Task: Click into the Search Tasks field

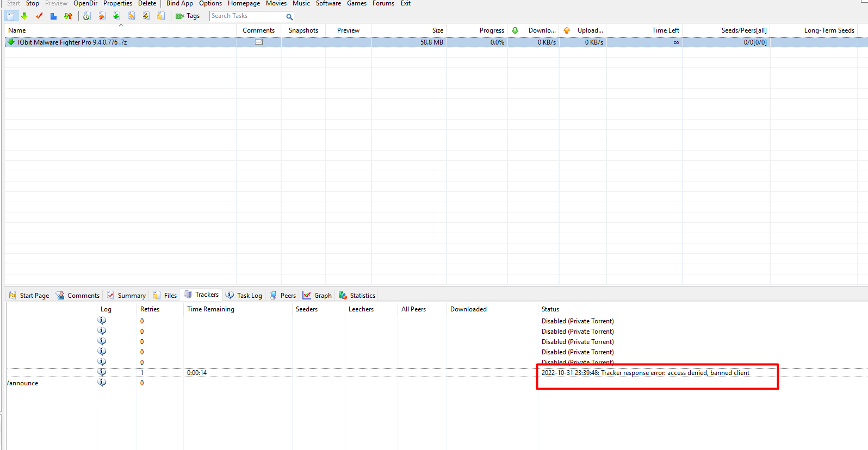Action: [x=247, y=16]
